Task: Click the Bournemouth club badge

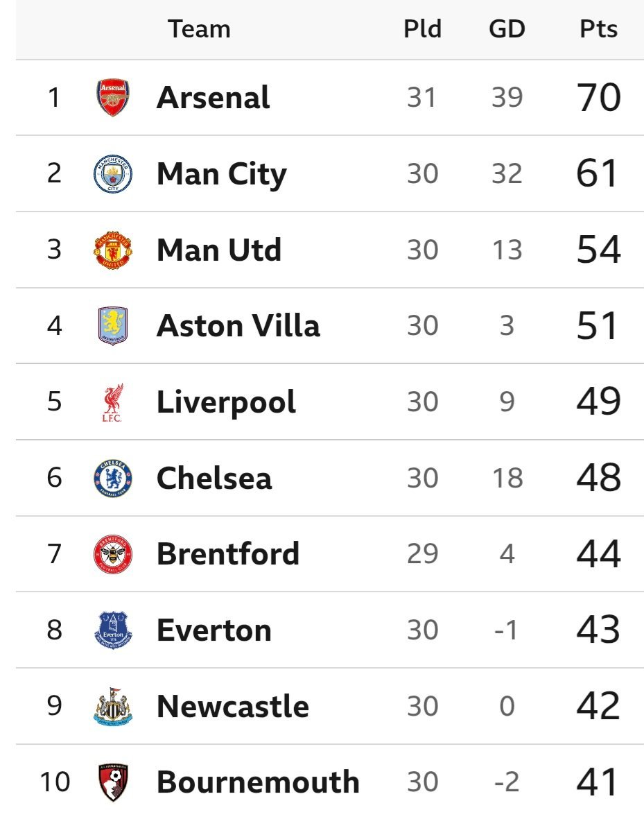Action: click(113, 782)
